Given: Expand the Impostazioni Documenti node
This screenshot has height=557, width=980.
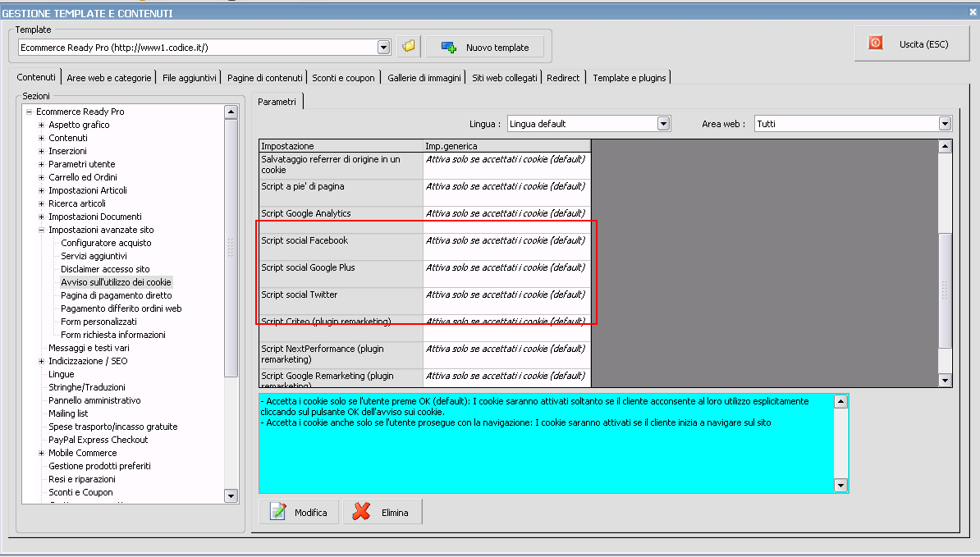Looking at the screenshot, I should click(41, 217).
